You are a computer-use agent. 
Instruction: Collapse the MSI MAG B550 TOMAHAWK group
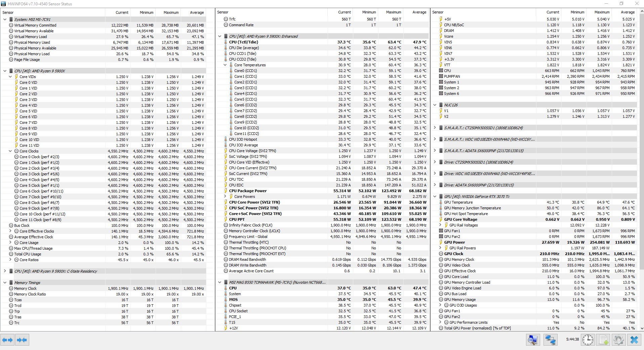(220, 282)
